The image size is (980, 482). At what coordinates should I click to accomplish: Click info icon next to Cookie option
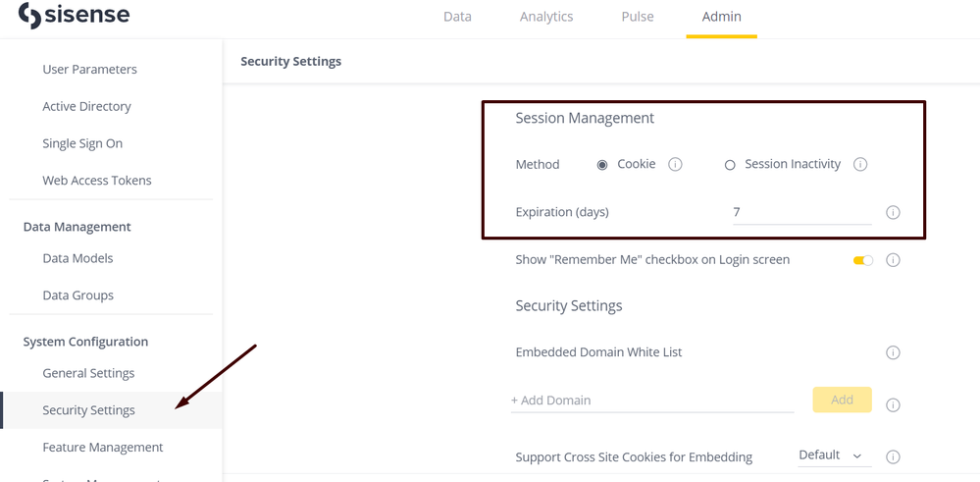tap(675, 165)
